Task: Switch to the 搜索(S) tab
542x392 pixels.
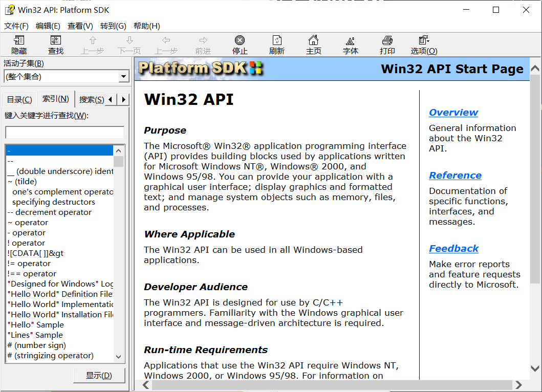Action: point(91,100)
